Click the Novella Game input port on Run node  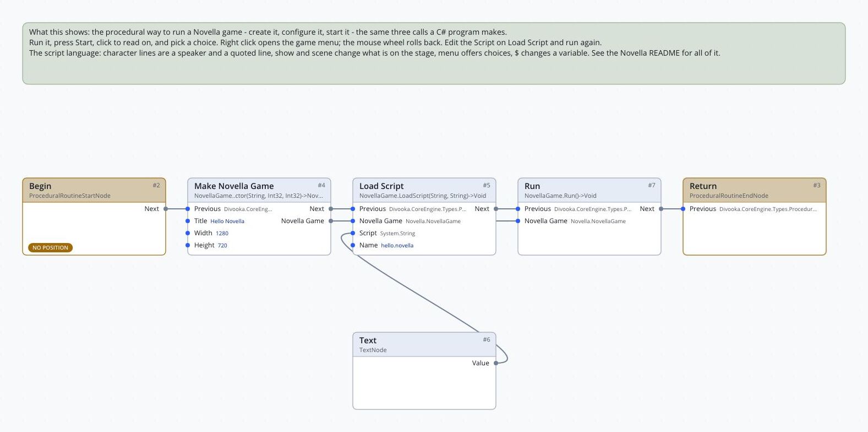(x=518, y=221)
